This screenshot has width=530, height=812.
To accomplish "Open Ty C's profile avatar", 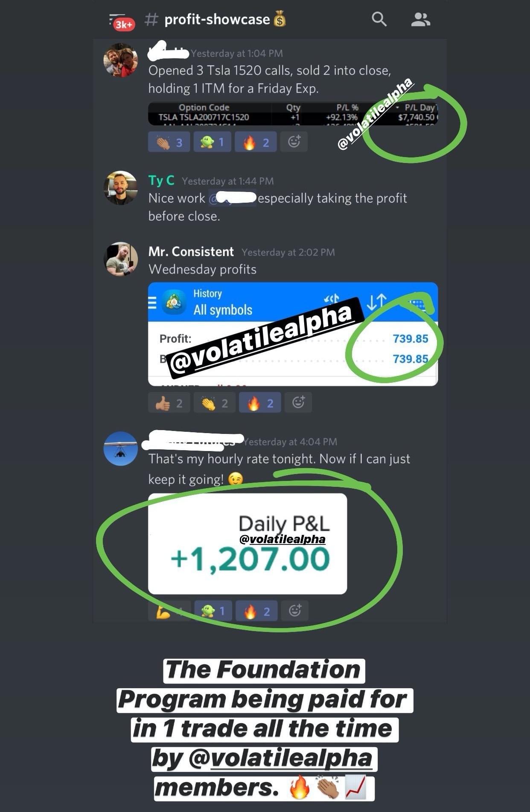I will click(121, 188).
